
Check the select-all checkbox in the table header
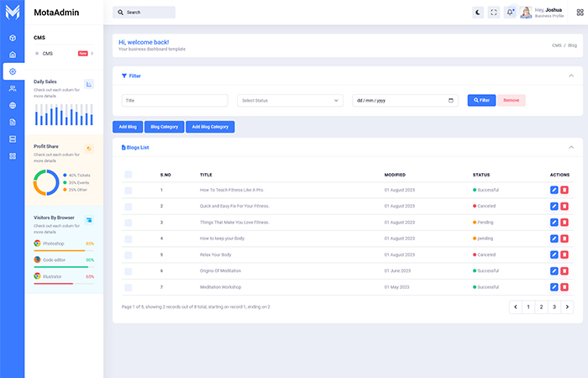tap(129, 175)
